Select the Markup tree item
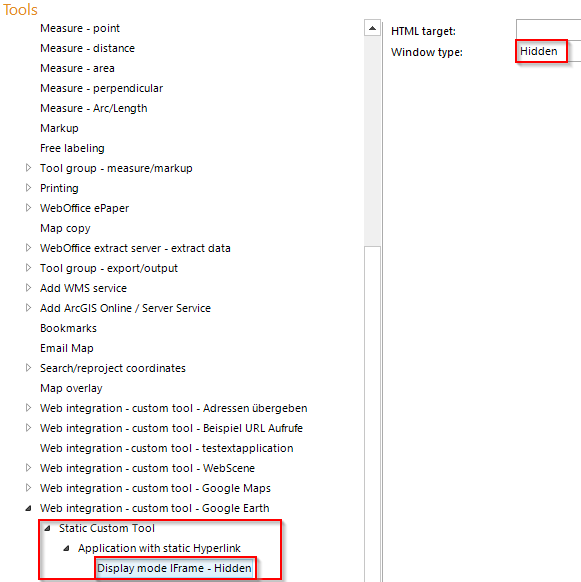 tap(59, 128)
